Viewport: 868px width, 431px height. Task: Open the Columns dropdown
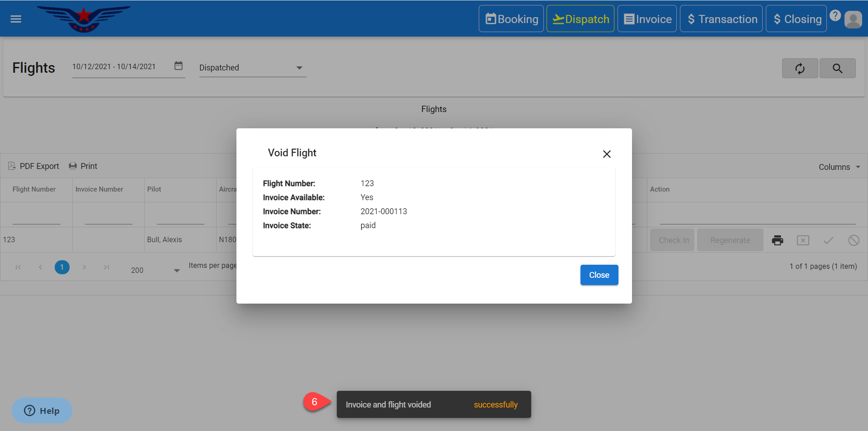[839, 167]
